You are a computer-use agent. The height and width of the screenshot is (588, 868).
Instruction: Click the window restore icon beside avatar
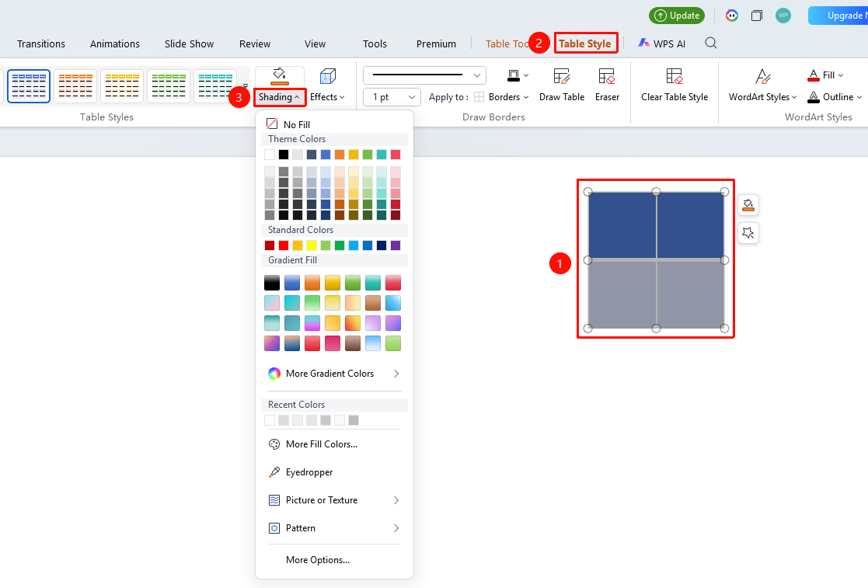click(x=756, y=16)
